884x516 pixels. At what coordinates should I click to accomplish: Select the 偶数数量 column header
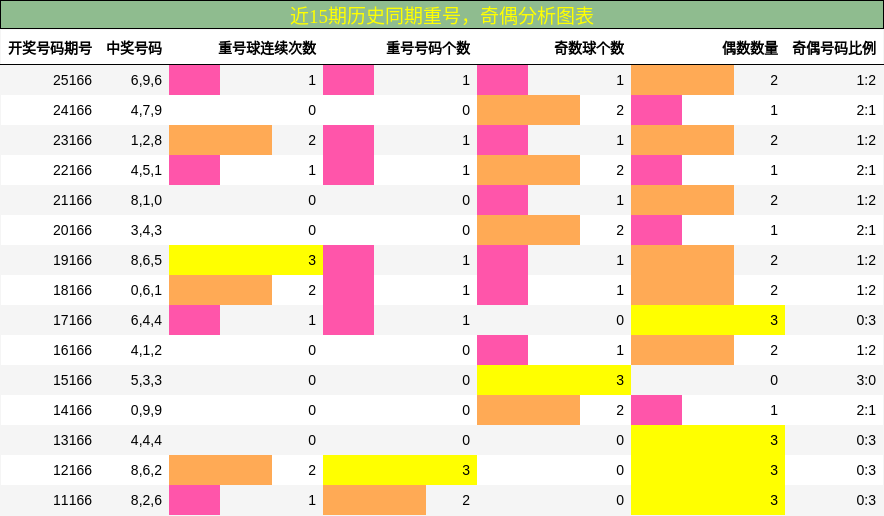tap(750, 48)
